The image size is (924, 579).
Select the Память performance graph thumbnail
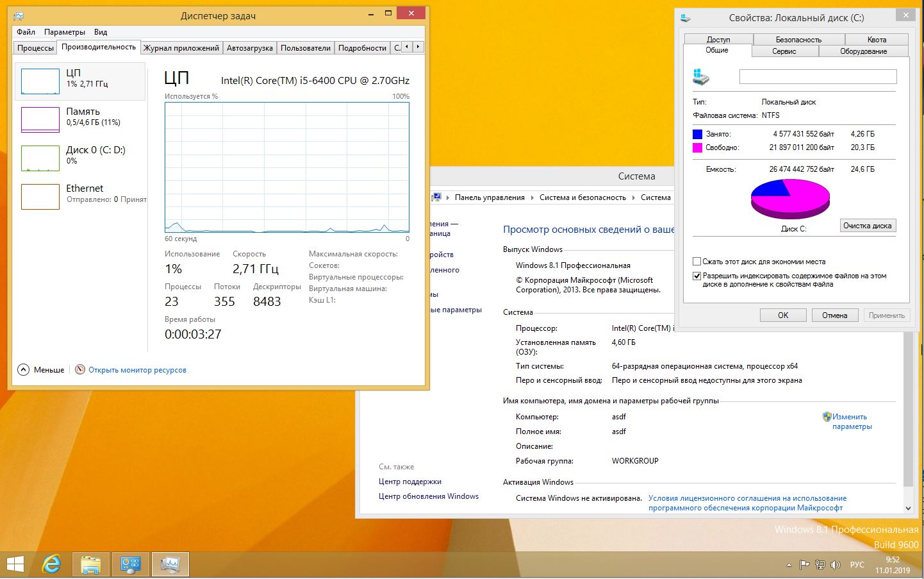tap(40, 120)
